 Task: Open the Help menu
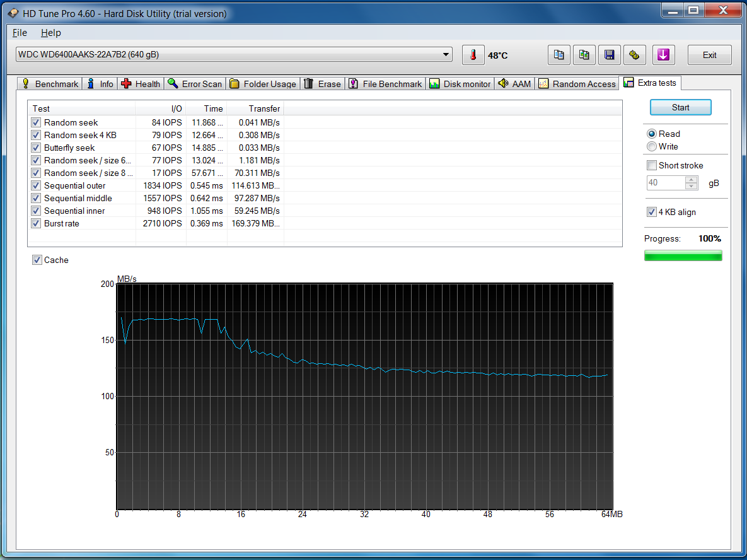50,33
